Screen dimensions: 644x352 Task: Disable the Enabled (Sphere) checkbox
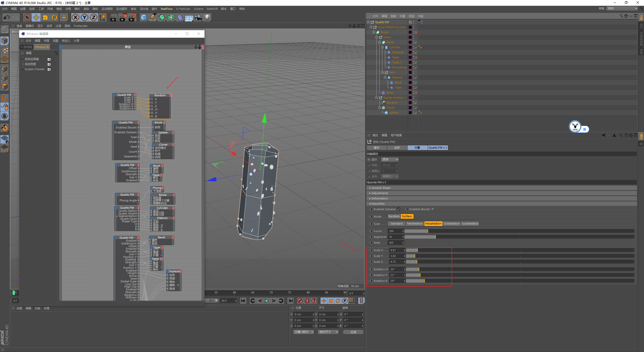(399, 209)
